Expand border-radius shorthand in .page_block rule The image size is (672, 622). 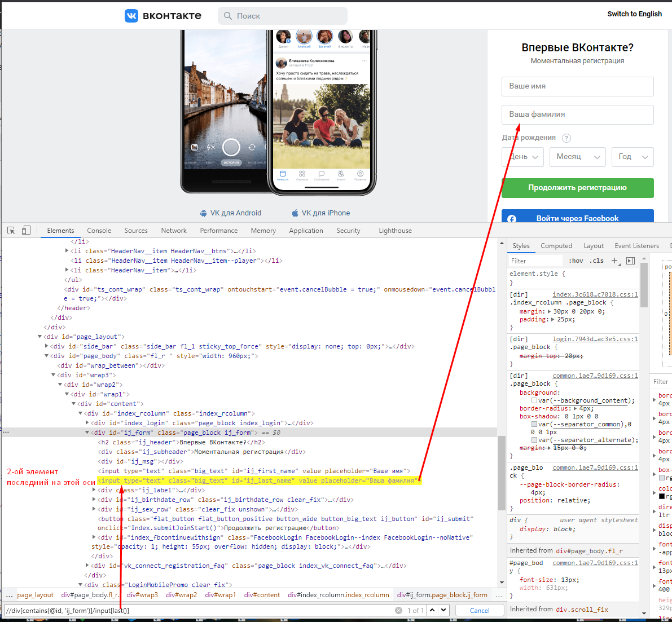(x=575, y=409)
